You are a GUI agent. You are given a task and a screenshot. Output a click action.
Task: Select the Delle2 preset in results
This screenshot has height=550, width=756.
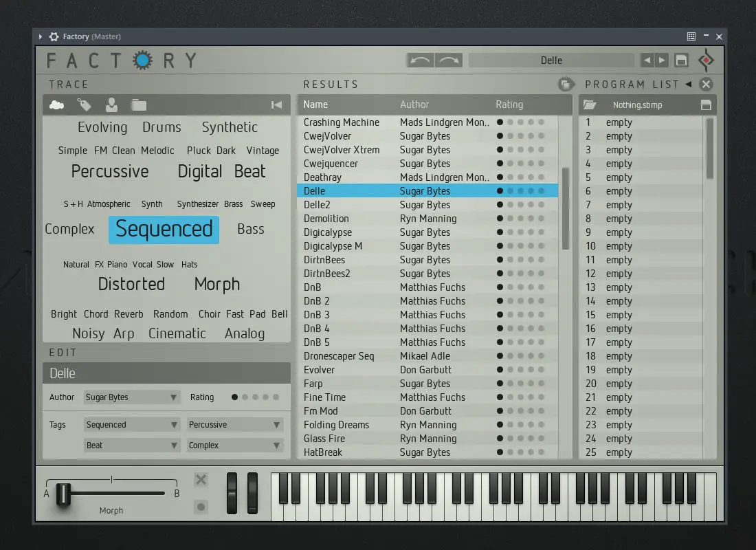pyautogui.click(x=427, y=205)
